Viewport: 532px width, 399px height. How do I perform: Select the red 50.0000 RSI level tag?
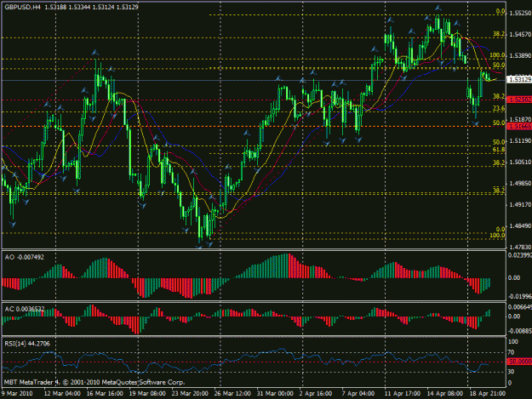519,362
